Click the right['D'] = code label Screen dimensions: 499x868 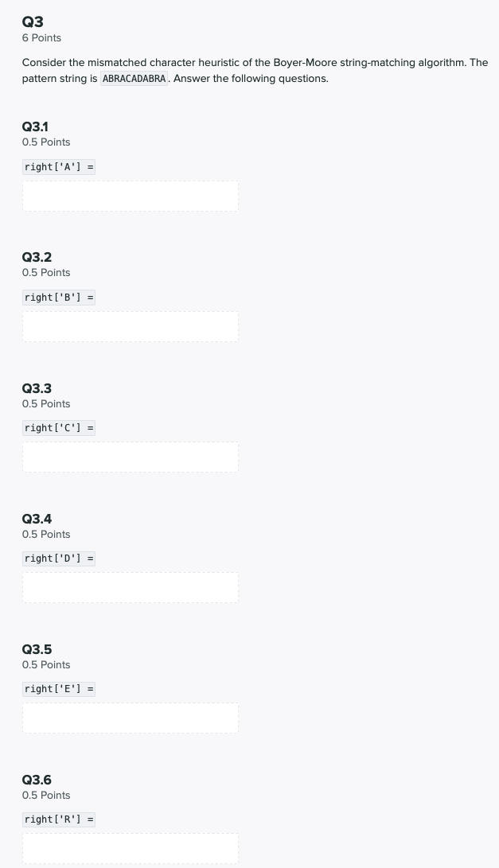point(59,559)
